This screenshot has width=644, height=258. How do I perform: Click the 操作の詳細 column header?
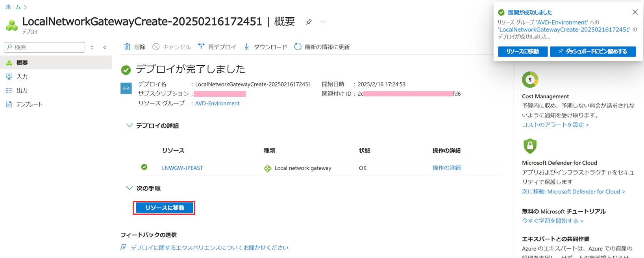click(x=446, y=150)
